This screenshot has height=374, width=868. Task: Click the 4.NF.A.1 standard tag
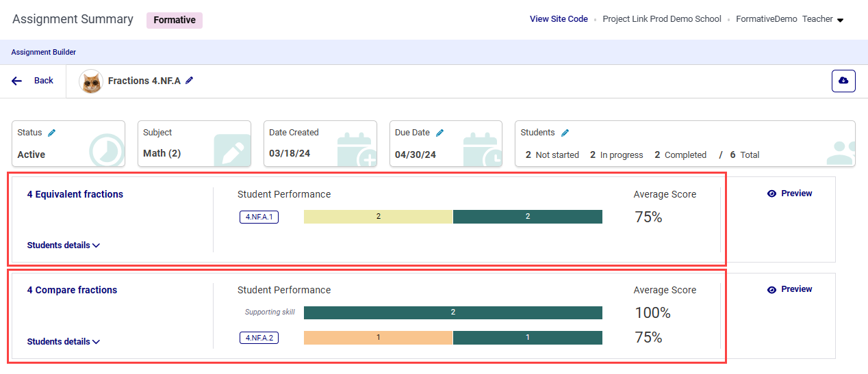tap(259, 217)
